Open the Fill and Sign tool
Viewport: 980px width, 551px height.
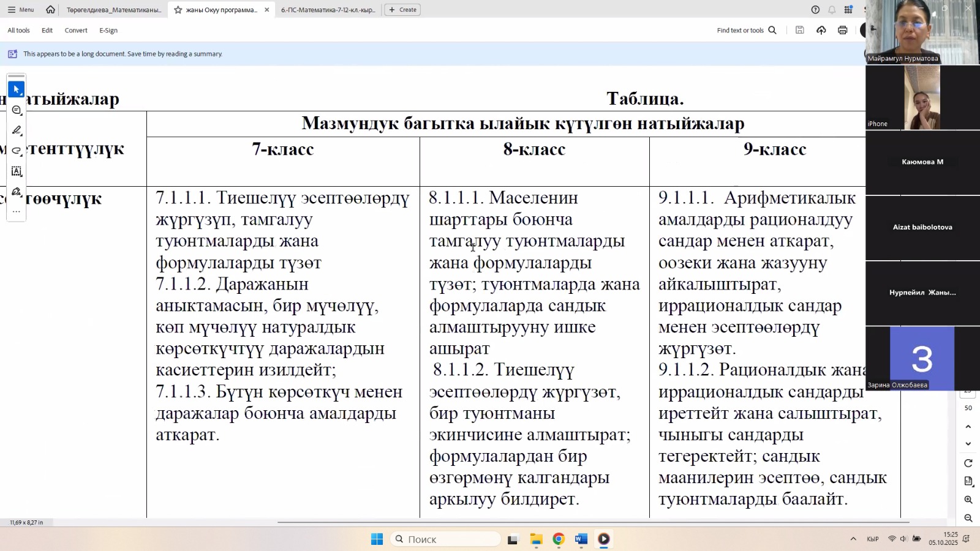point(17,192)
